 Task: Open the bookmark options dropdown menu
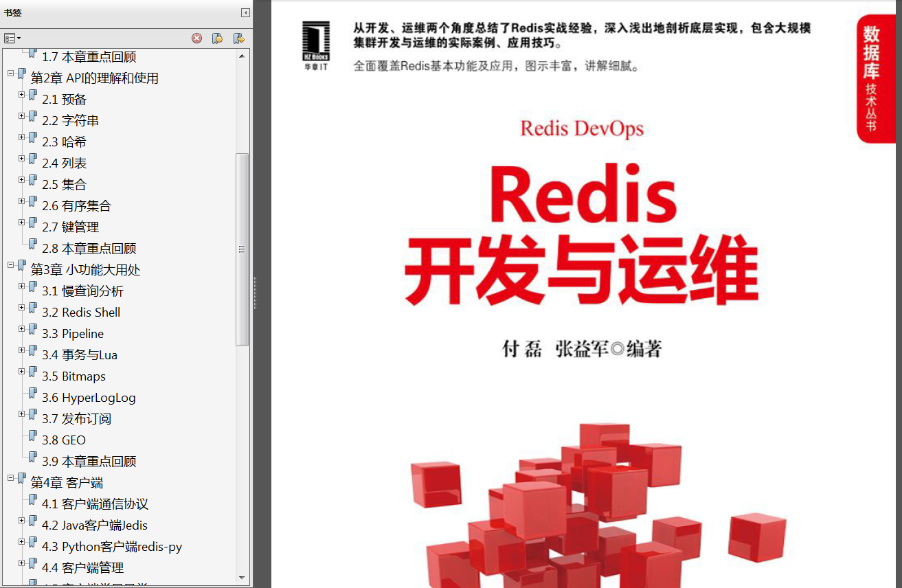tap(12, 38)
